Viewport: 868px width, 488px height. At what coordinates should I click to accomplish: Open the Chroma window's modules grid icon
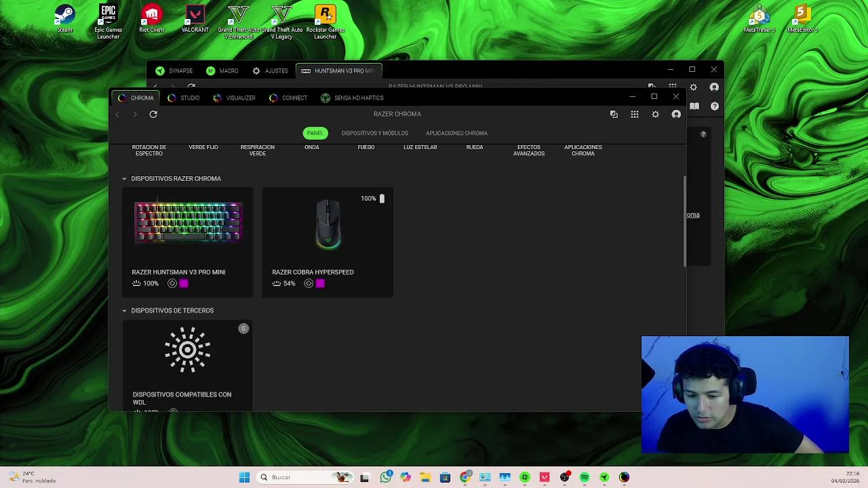click(x=635, y=115)
